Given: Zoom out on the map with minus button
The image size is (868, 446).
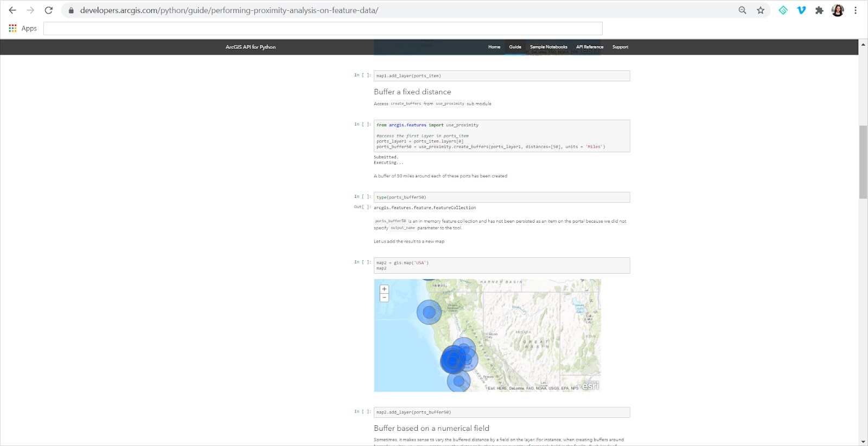Looking at the screenshot, I should click(x=384, y=298).
